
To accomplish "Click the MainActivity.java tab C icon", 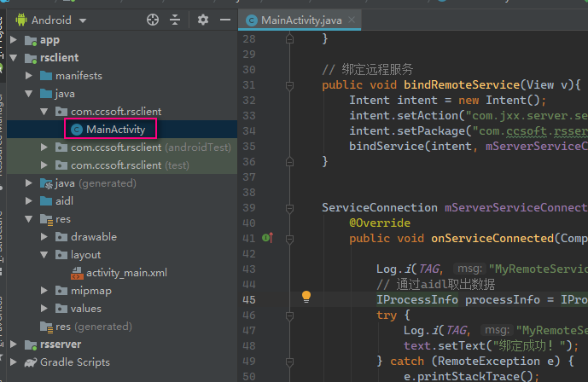I will coord(252,20).
